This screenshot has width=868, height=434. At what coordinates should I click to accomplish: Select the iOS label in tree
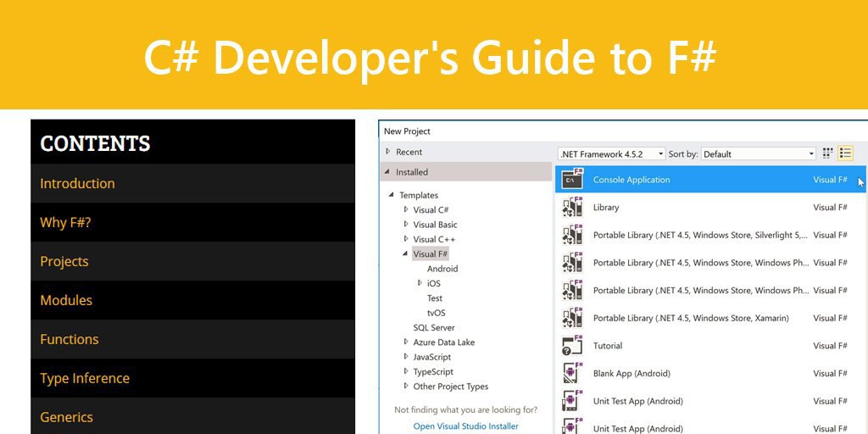pos(433,283)
